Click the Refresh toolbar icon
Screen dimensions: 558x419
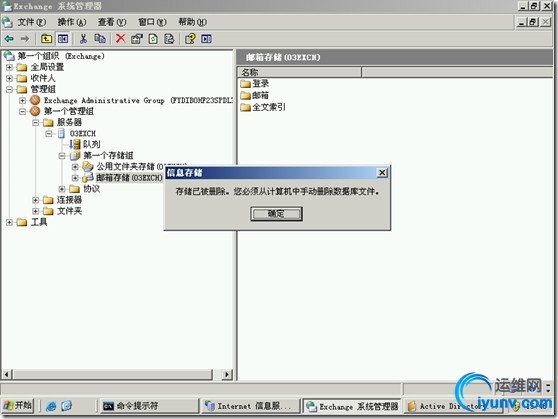[x=153, y=38]
